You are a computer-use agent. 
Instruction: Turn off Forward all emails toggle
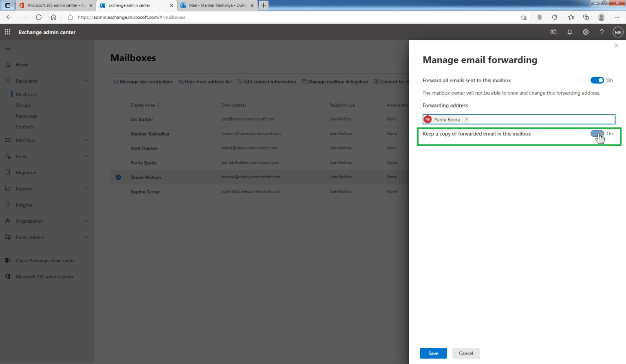click(x=597, y=80)
